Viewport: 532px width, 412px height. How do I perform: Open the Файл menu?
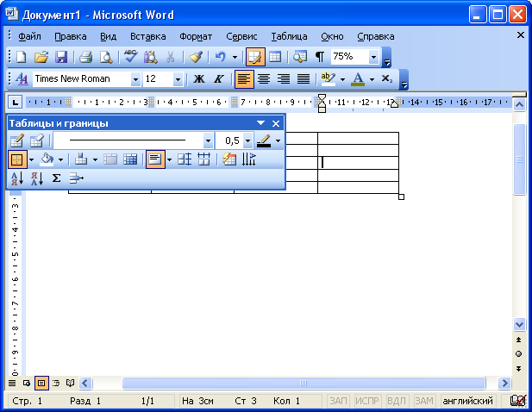(x=29, y=36)
